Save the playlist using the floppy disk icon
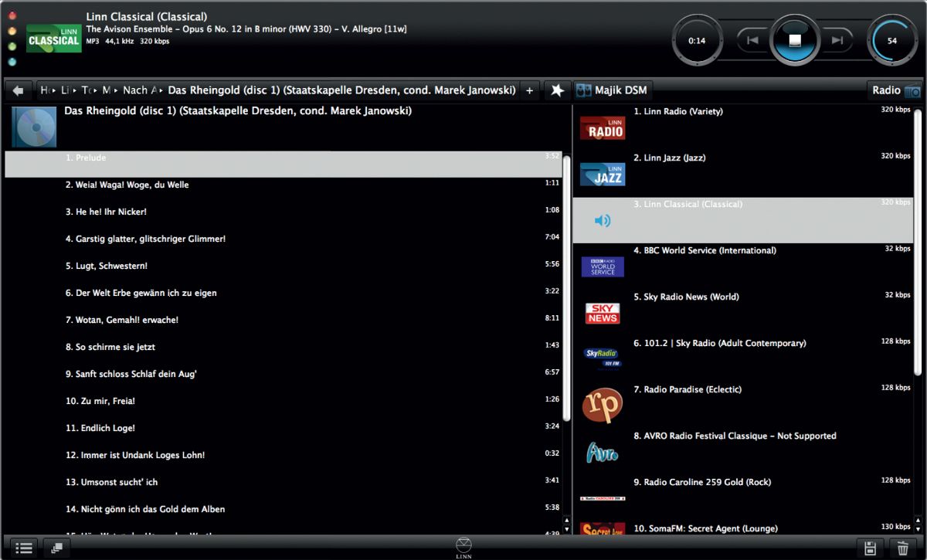Screen dimensions: 927x560 click(870, 548)
